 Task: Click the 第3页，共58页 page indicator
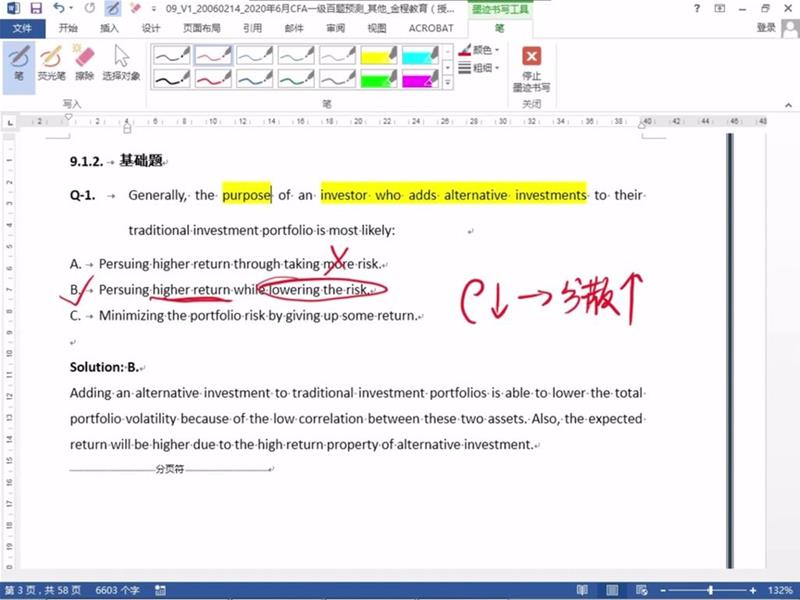(x=43, y=590)
